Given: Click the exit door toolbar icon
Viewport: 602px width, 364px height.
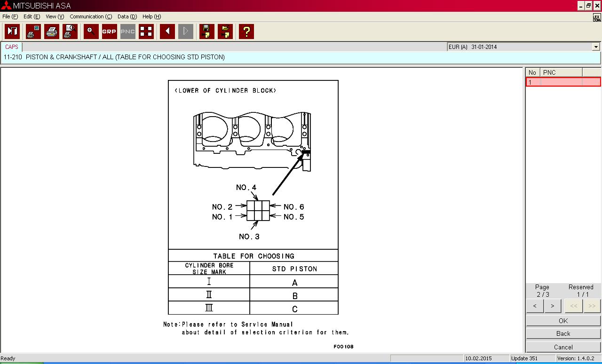Looking at the screenshot, I should click(x=12, y=32).
